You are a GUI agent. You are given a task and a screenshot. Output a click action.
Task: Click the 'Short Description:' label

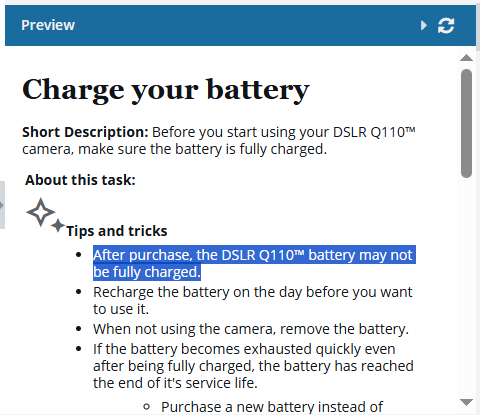pyautogui.click(x=85, y=132)
